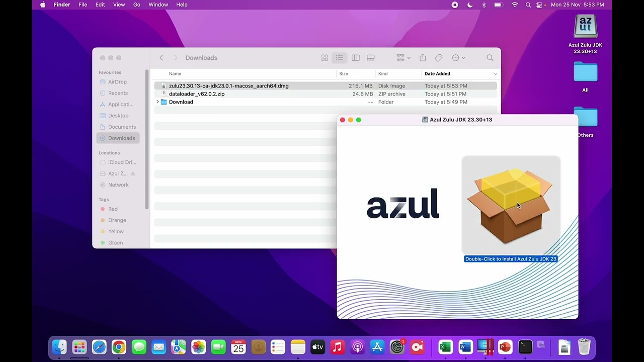The height and width of the screenshot is (362, 644).
Task: Open the Azul Zulu JDK installer package icon
Action: coord(511,205)
